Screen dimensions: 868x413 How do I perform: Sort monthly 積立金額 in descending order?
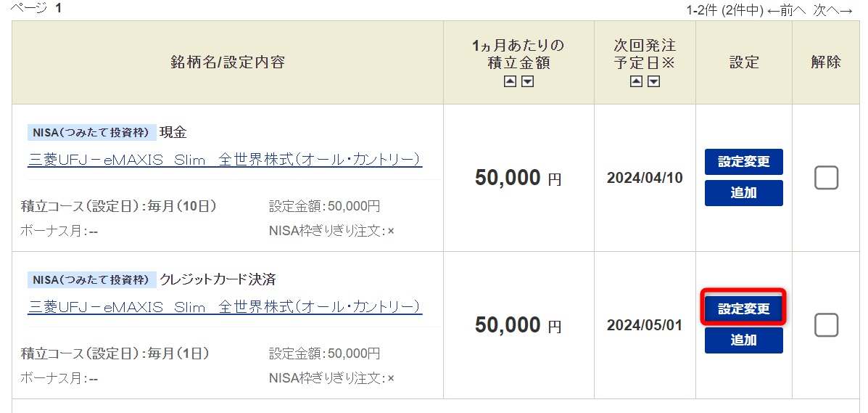pos(528,82)
